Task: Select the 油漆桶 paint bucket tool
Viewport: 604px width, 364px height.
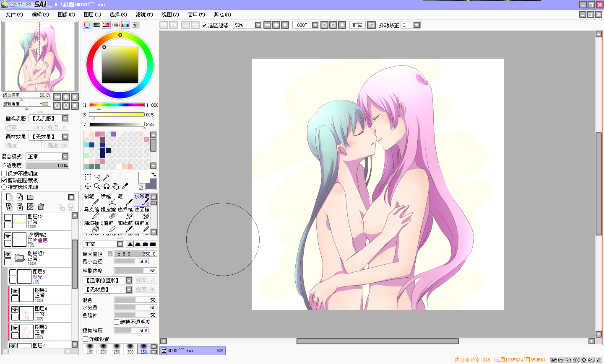Action: (x=91, y=226)
